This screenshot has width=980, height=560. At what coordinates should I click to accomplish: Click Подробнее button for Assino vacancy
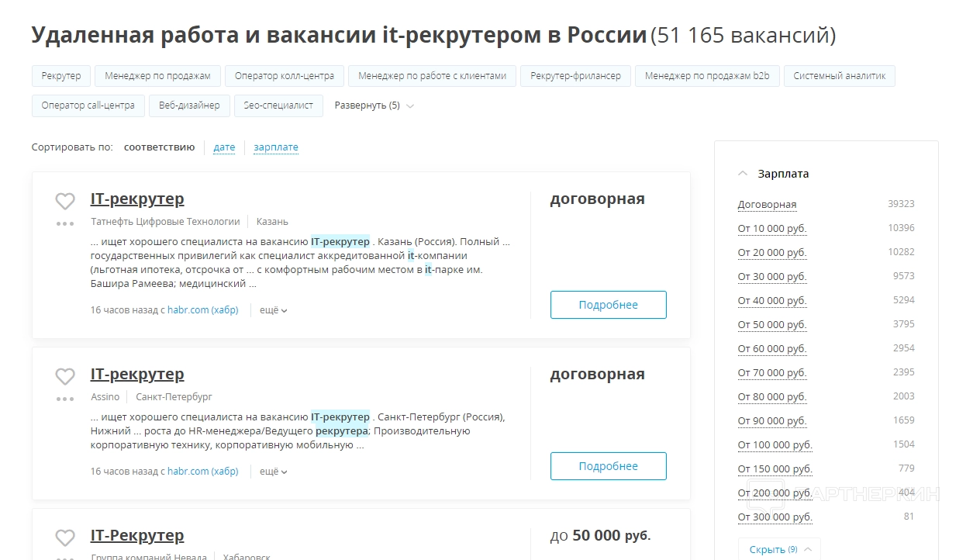(x=608, y=466)
